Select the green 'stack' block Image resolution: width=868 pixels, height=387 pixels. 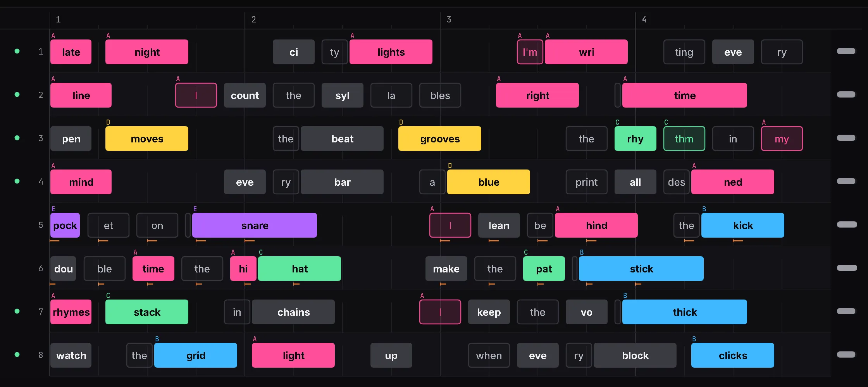point(147,312)
